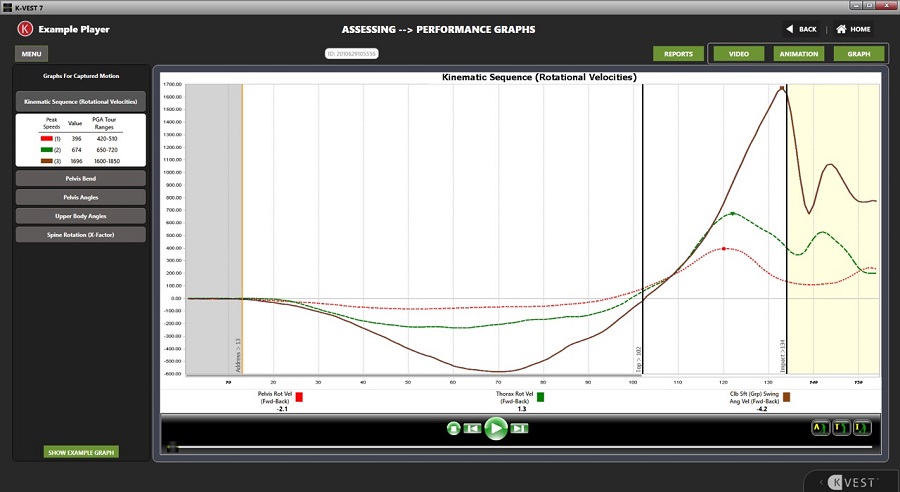Expand the Pelvis Bend graph section
The height and width of the screenshot is (492, 900).
pos(82,178)
